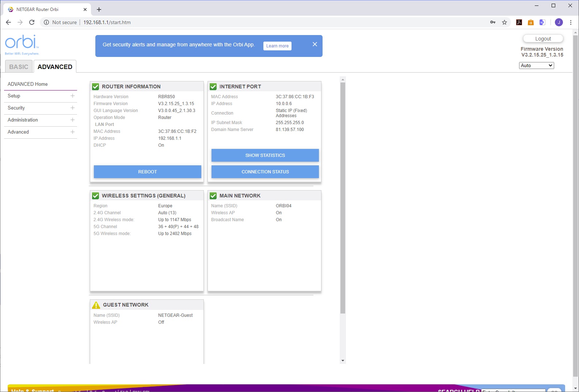This screenshot has width=579, height=392.
Task: Click the dashboard scrollbar down arrow
Action: 343,361
